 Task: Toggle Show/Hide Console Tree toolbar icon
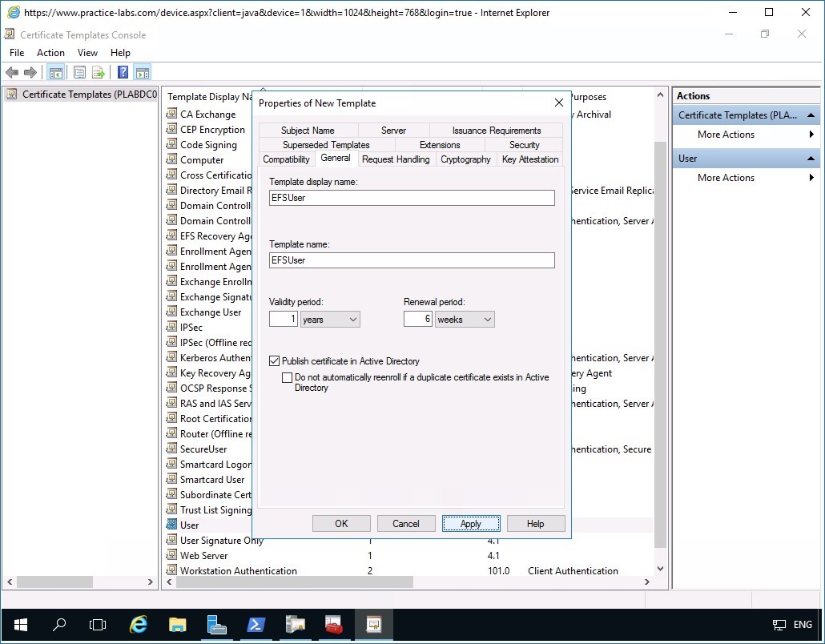(56, 73)
